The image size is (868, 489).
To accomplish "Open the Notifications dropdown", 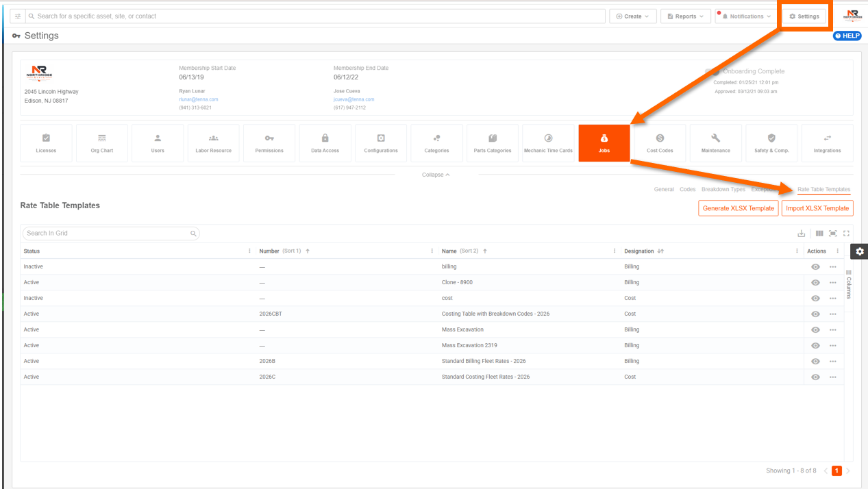I will [x=746, y=16].
